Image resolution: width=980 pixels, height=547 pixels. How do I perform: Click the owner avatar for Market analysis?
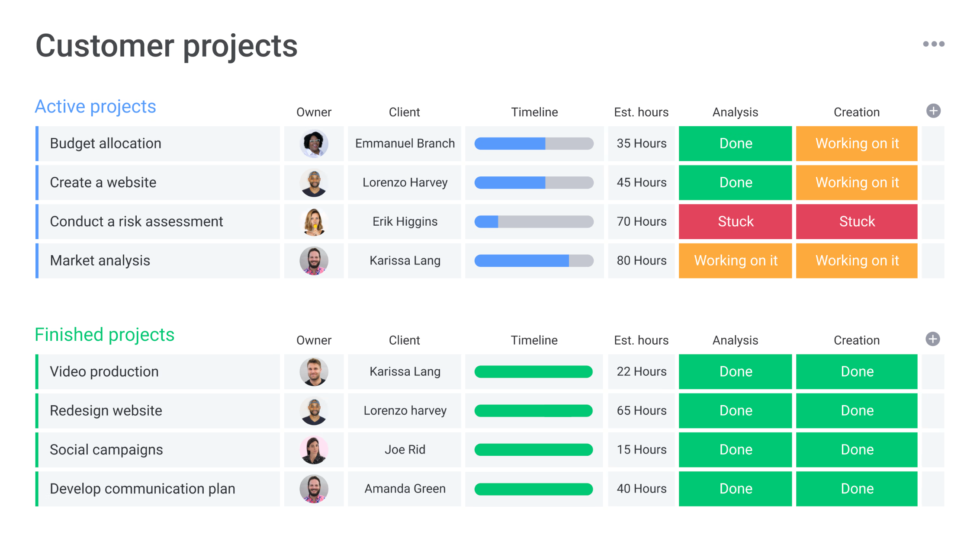[x=314, y=260]
